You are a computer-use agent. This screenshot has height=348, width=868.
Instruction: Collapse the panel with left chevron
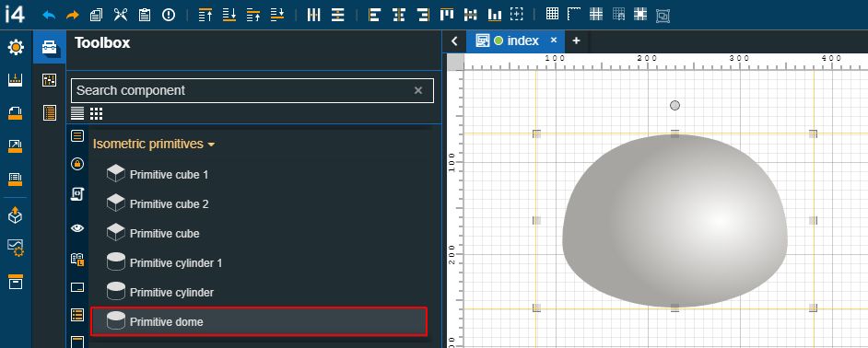454,41
